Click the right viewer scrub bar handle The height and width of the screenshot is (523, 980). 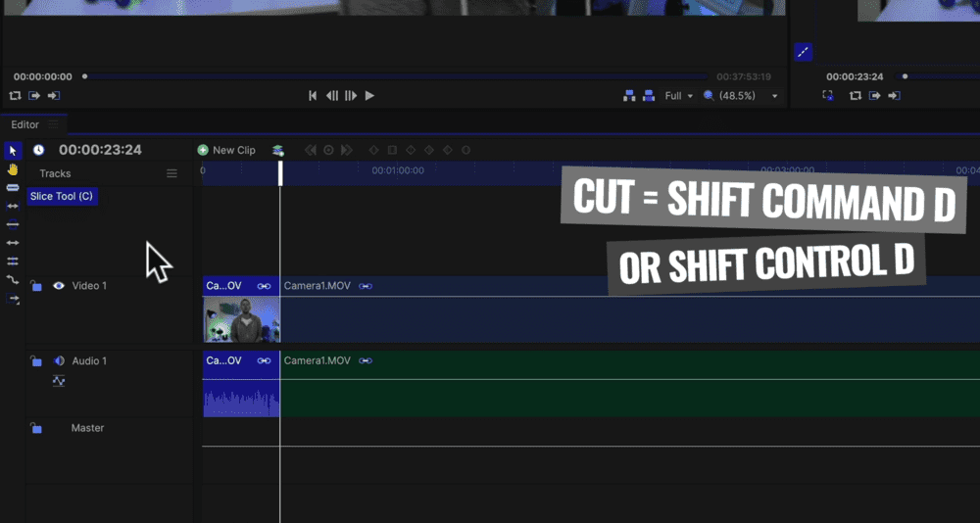click(x=905, y=76)
